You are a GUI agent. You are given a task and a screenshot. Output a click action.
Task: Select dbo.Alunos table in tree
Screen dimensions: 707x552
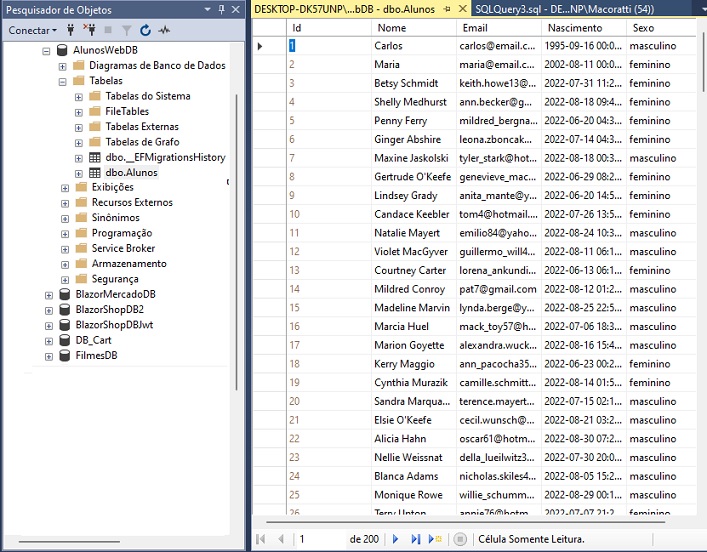click(131, 172)
